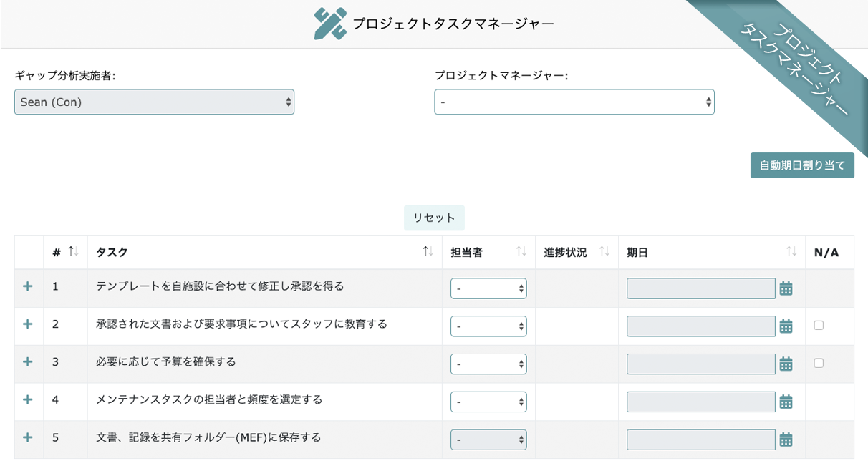The width and height of the screenshot is (868, 471).
Task: Open the プロジェクトマネージャー dropdown
Action: click(x=574, y=102)
